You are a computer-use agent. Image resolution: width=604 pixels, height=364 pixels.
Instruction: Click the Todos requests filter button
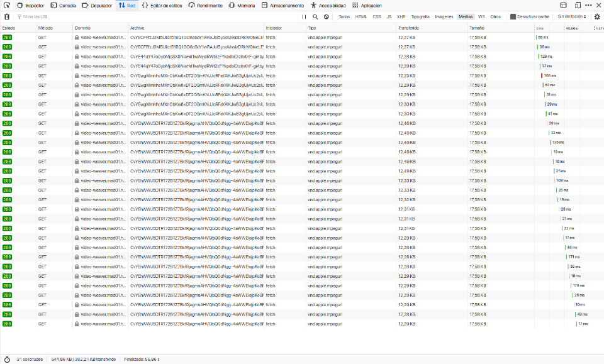coord(344,17)
